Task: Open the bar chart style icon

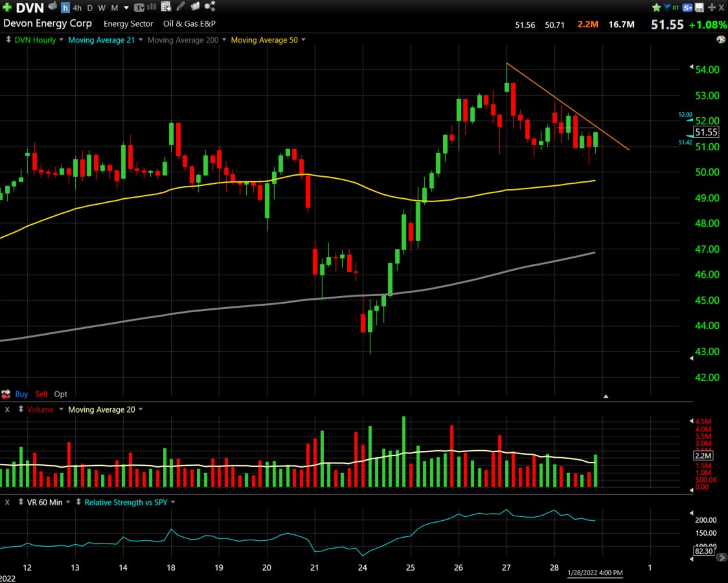Action: [152, 6]
